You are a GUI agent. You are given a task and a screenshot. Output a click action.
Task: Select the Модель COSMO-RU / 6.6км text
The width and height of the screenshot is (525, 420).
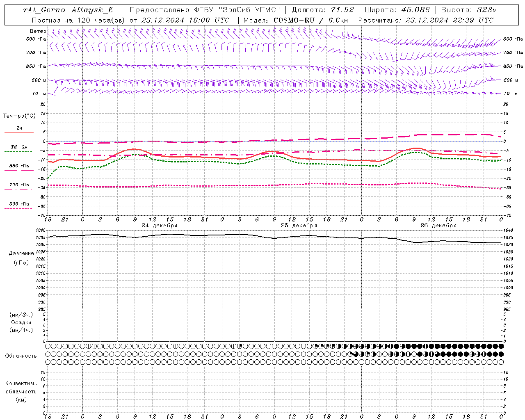point(295,20)
